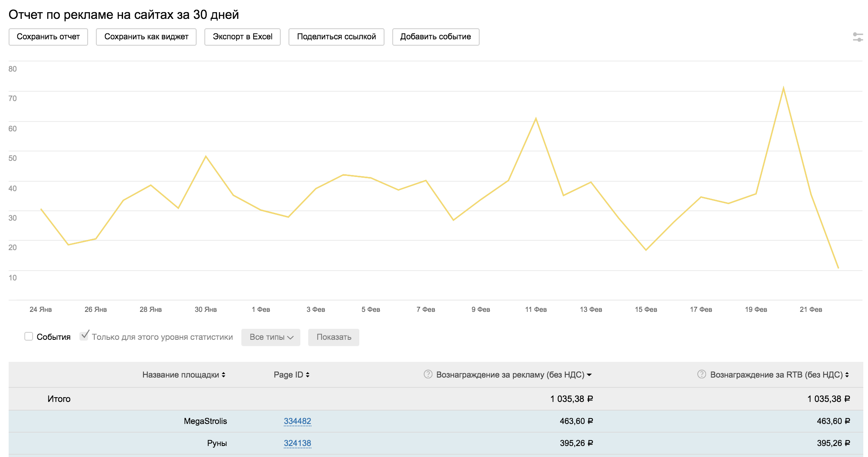Sort by 'Название площадки' arrows icon

[x=224, y=375]
